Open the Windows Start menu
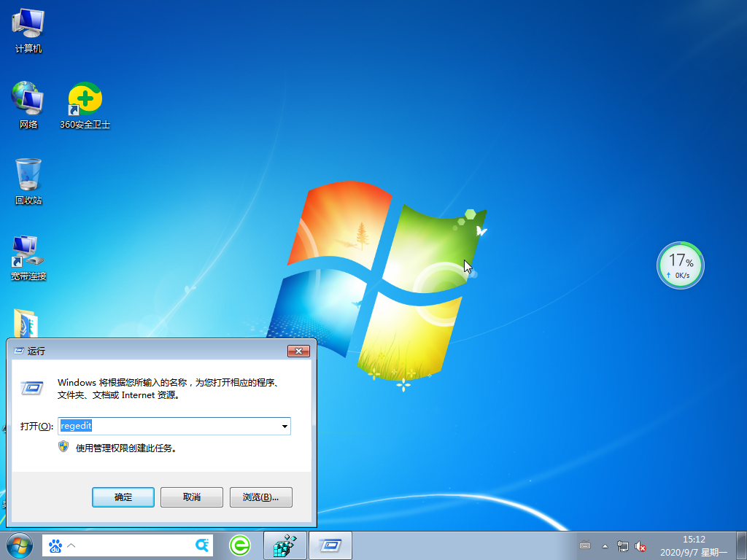The width and height of the screenshot is (747, 560). coord(18,545)
